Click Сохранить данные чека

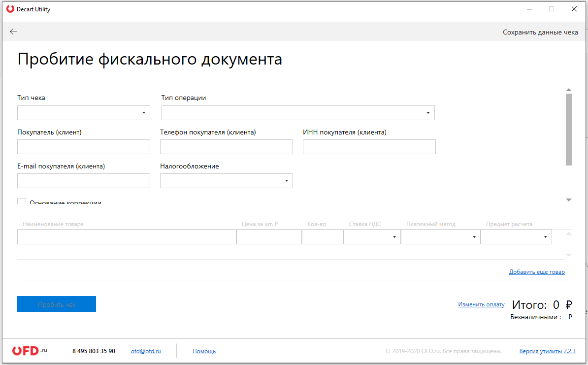(540, 32)
